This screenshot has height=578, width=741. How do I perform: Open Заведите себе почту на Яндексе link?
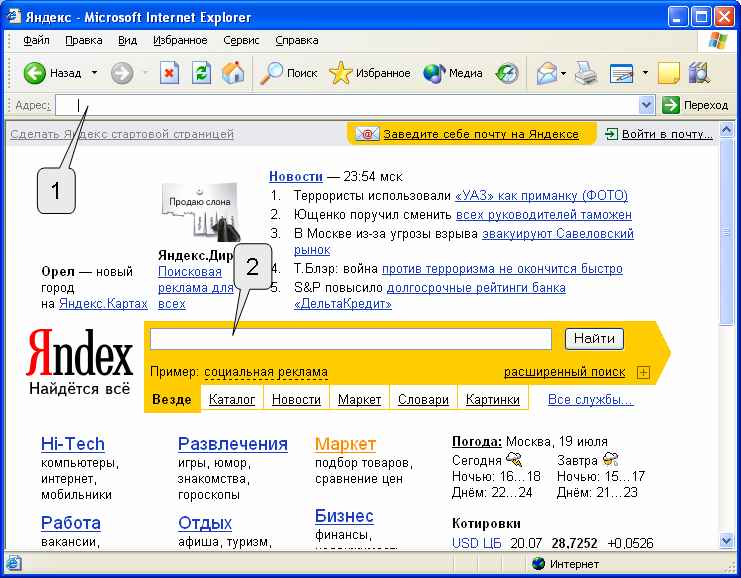pos(481,134)
